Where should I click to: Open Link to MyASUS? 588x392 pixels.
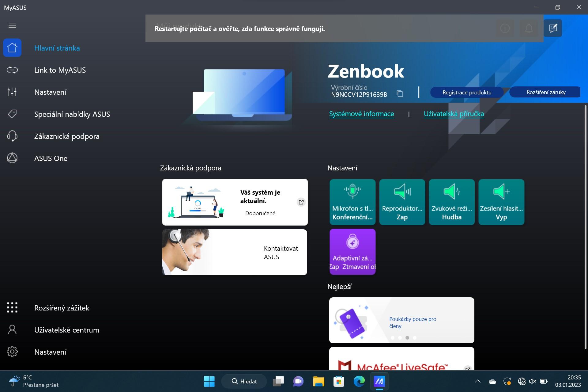[x=60, y=70]
